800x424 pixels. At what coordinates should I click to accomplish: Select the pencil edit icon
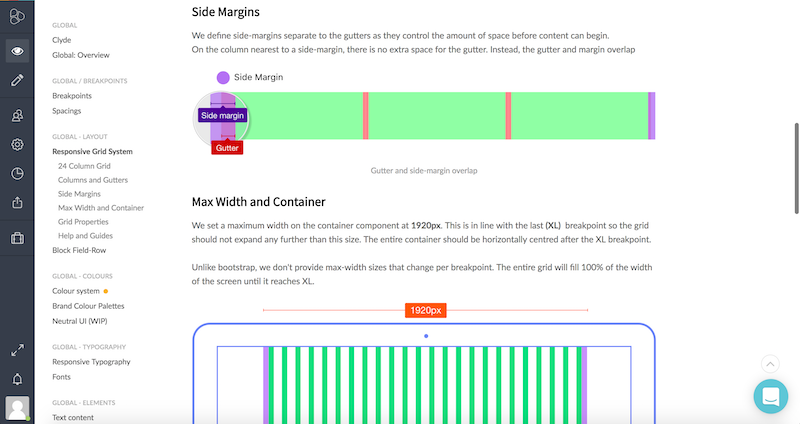click(x=17, y=80)
